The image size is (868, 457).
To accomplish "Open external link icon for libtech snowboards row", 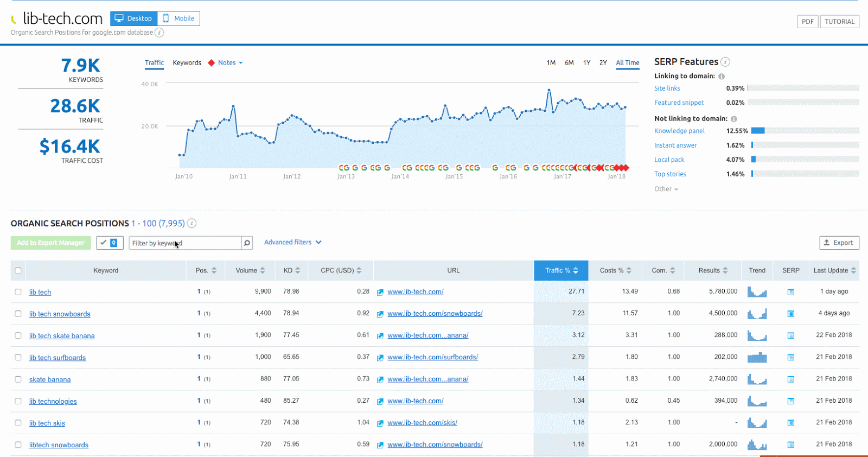I will [380, 445].
